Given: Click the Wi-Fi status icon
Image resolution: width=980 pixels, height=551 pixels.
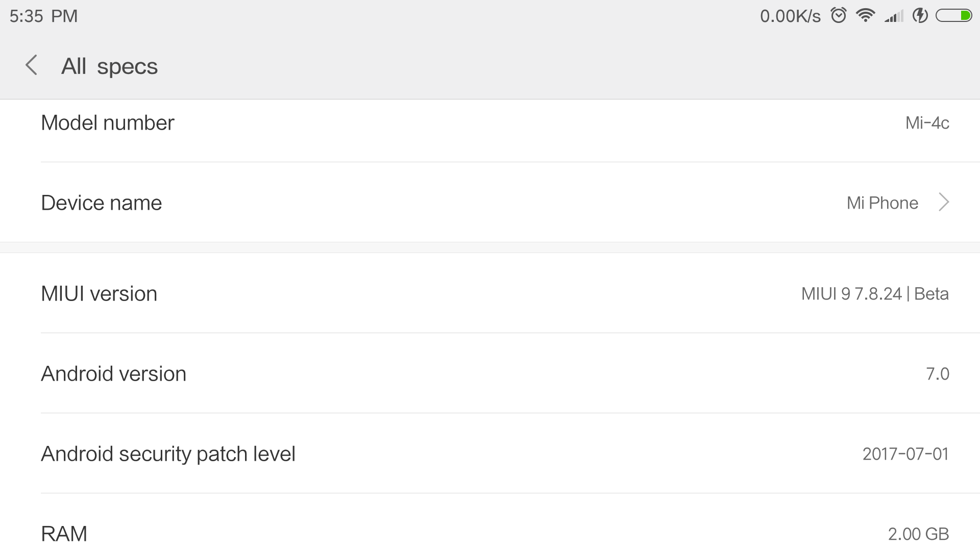Looking at the screenshot, I should 866,15.
